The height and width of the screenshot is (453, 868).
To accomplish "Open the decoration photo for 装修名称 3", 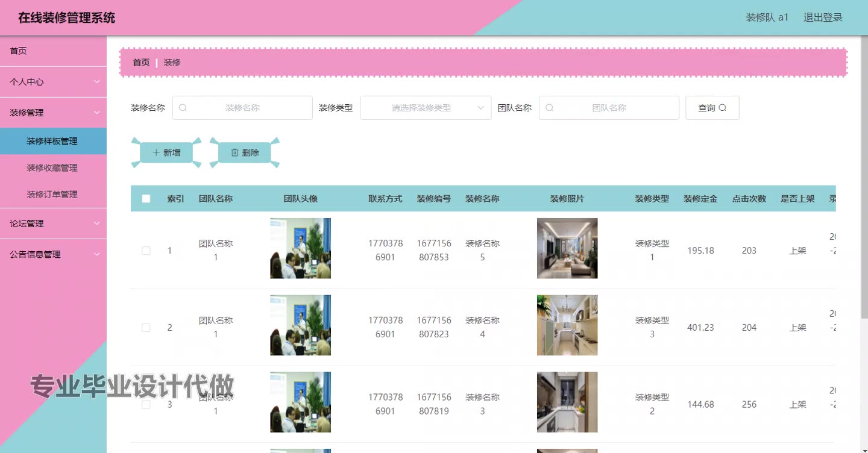I will coord(567,402).
